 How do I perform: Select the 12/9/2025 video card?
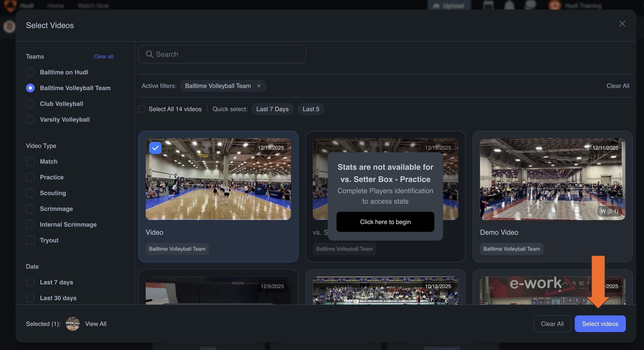coord(218,287)
